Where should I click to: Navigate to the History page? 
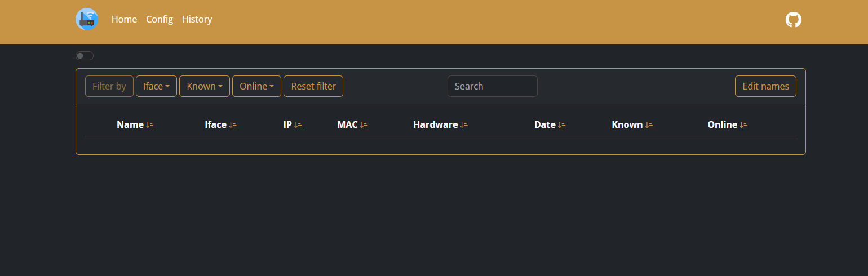197,19
